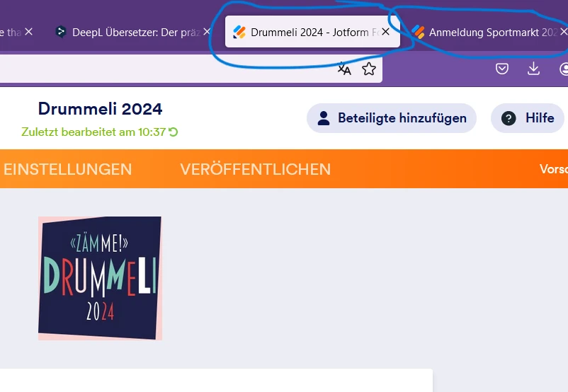Switch to the DeepL Übersetzer tab
Image resolution: width=568 pixels, height=392 pixels.
132,32
